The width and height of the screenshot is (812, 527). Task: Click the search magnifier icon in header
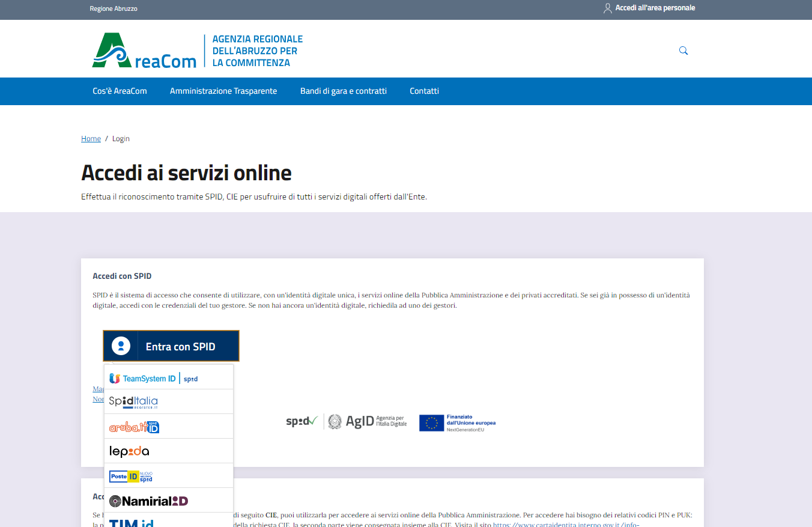point(683,50)
